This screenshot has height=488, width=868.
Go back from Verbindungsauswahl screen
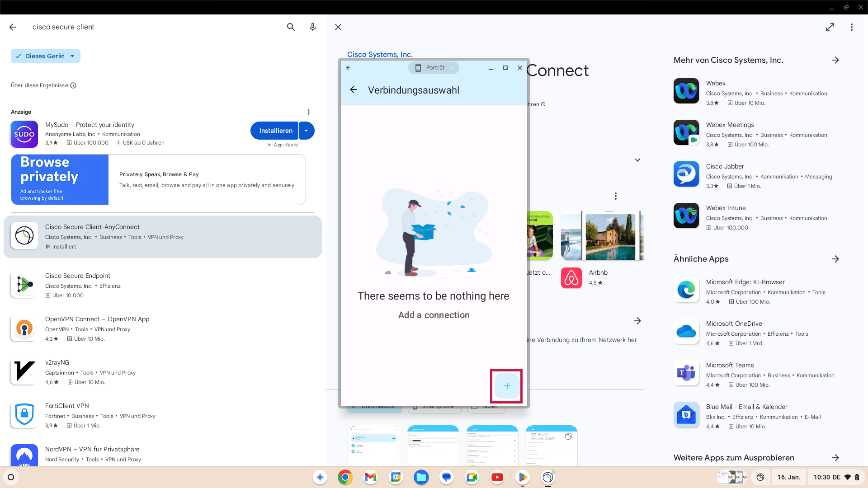pyautogui.click(x=354, y=90)
